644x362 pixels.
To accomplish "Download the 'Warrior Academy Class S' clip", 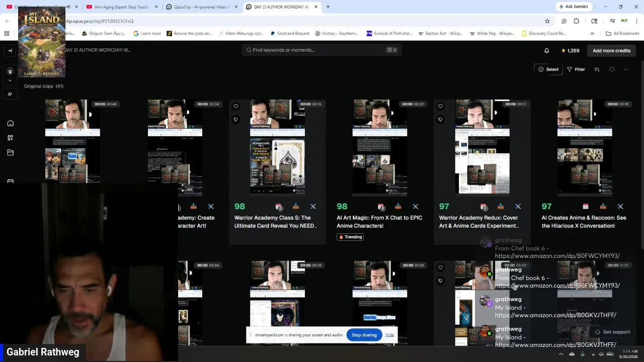I will (x=296, y=206).
